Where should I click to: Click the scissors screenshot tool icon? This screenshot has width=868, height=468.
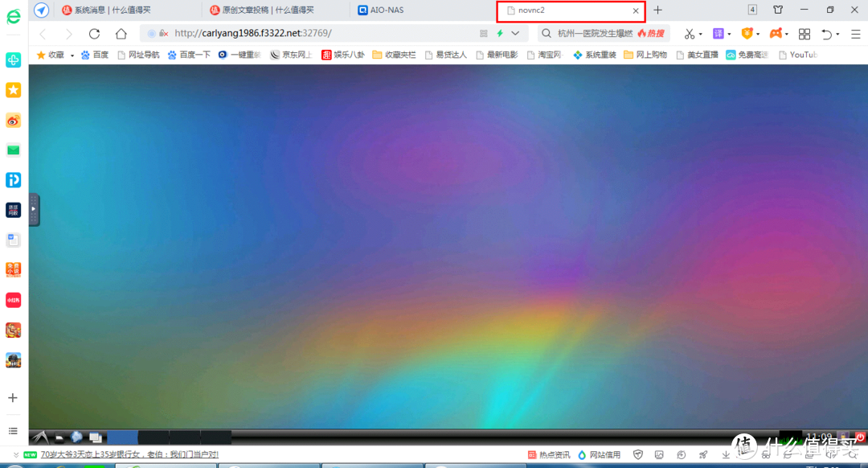[x=690, y=34]
